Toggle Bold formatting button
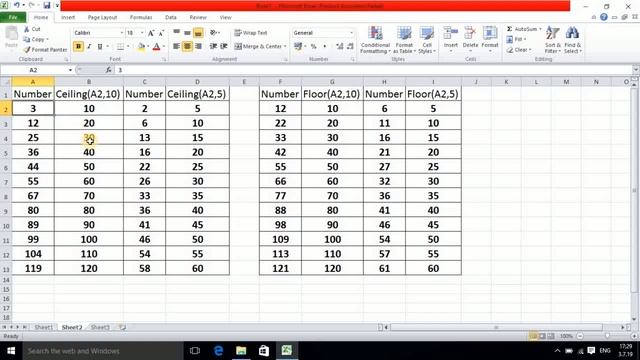The width and height of the screenshot is (640, 360). point(78,47)
